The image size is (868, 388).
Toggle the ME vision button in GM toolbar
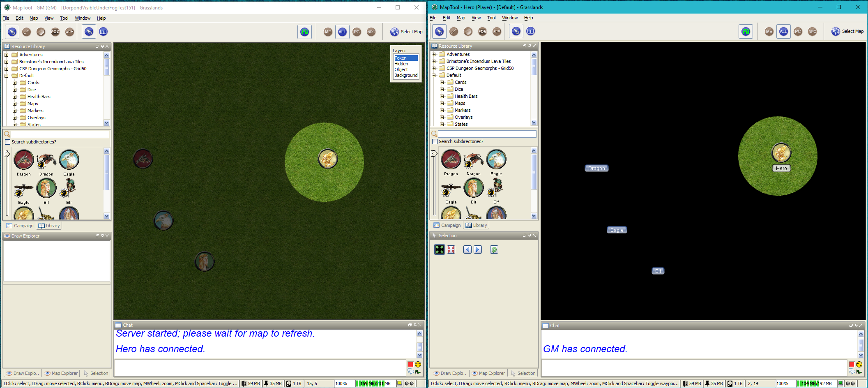[x=328, y=32]
